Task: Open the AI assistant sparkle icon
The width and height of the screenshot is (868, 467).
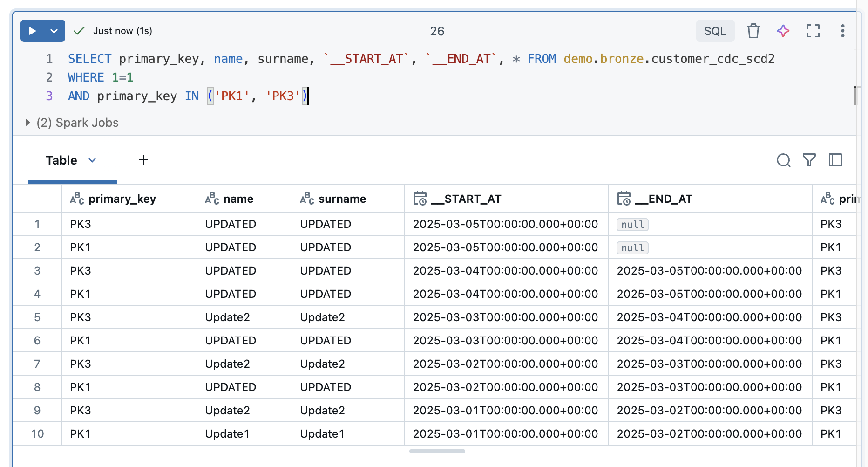Action: click(x=783, y=31)
